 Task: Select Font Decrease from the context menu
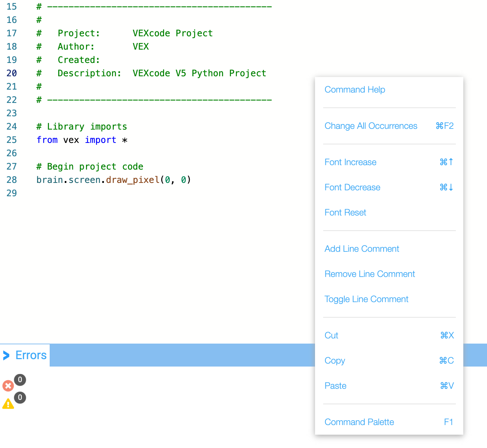[x=352, y=187]
